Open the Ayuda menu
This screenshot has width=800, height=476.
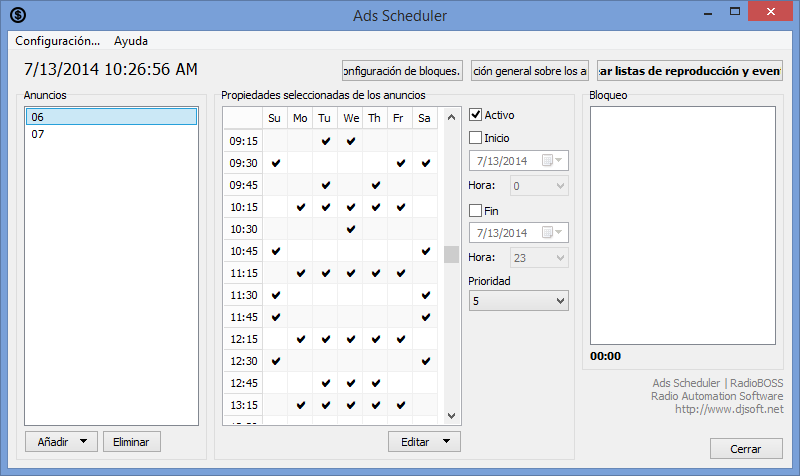point(131,42)
